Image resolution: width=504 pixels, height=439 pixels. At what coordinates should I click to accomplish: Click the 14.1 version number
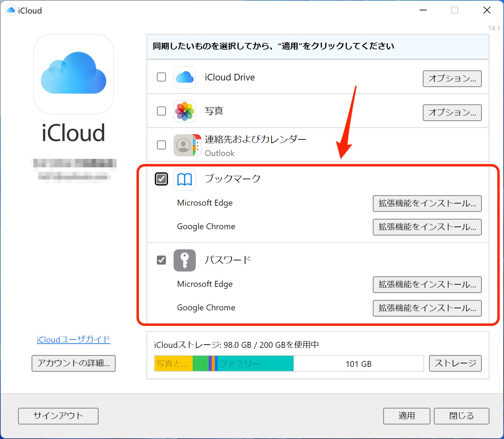[494, 28]
